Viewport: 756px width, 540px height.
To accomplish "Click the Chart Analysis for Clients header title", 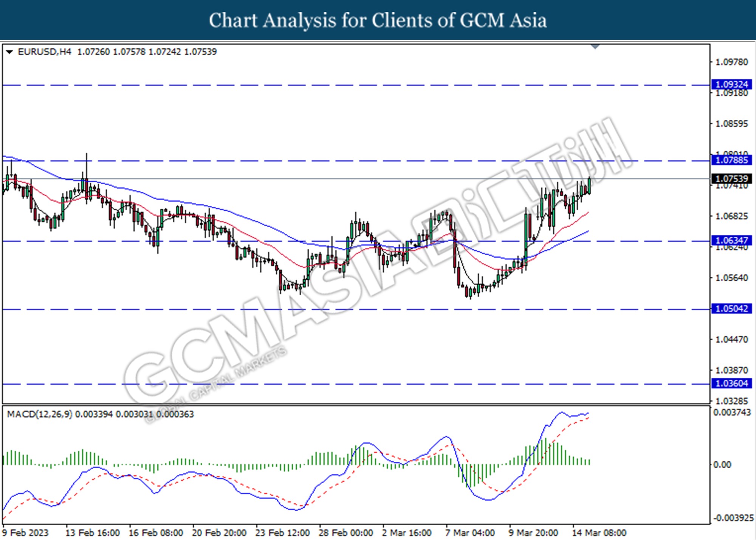I will 378,20.
